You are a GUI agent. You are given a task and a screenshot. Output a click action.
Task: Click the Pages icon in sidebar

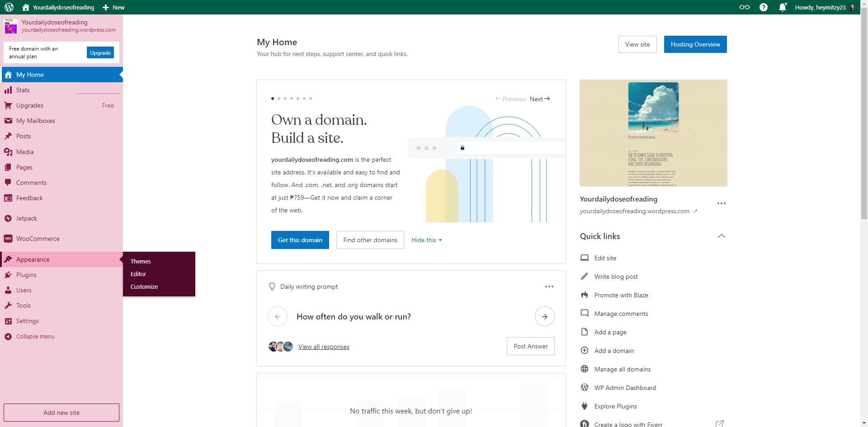[8, 167]
